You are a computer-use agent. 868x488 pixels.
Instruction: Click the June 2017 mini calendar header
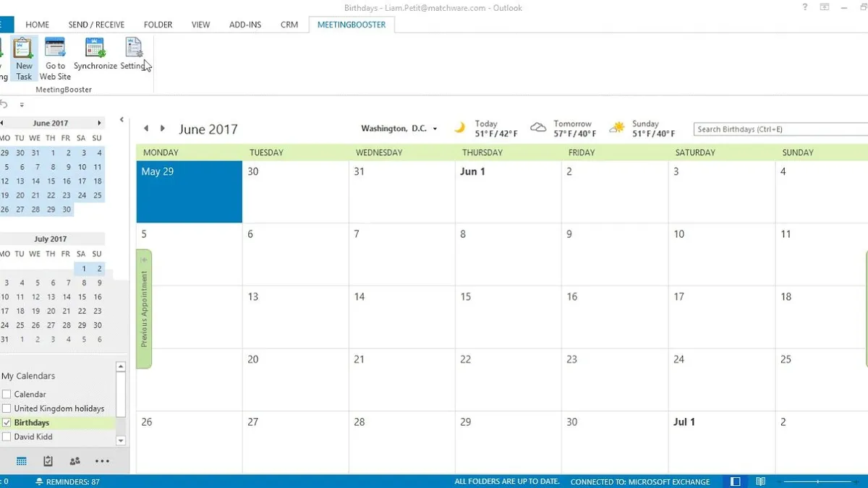[x=51, y=123]
